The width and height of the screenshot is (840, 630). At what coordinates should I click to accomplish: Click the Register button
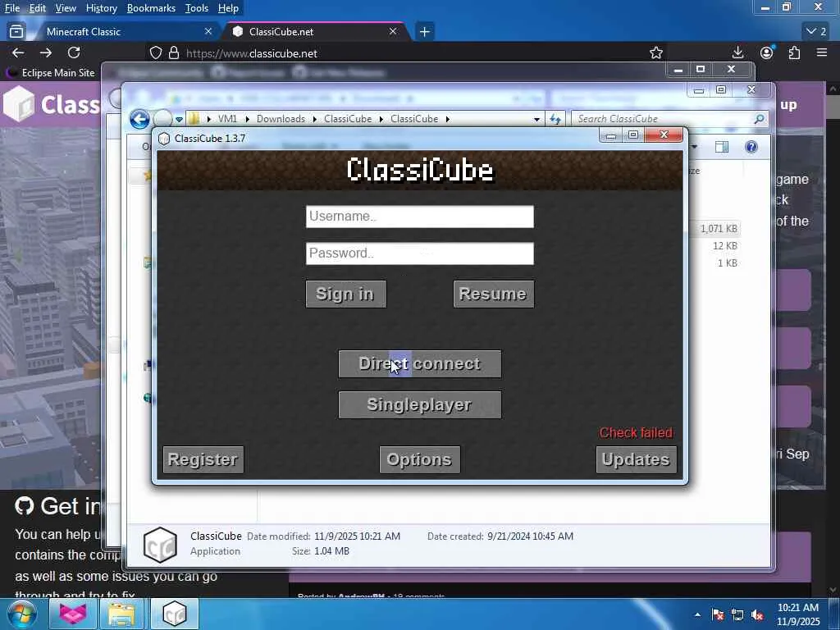click(x=203, y=459)
